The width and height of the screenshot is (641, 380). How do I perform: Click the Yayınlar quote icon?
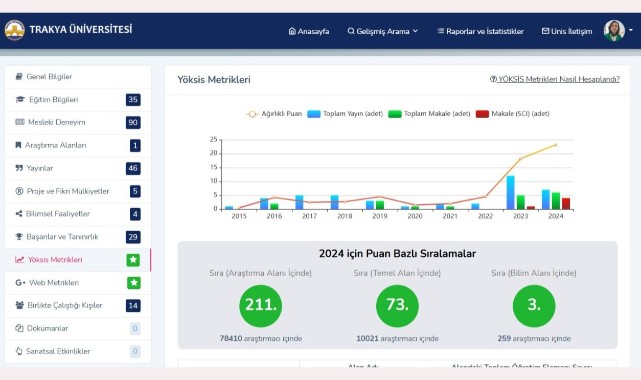pyautogui.click(x=19, y=168)
